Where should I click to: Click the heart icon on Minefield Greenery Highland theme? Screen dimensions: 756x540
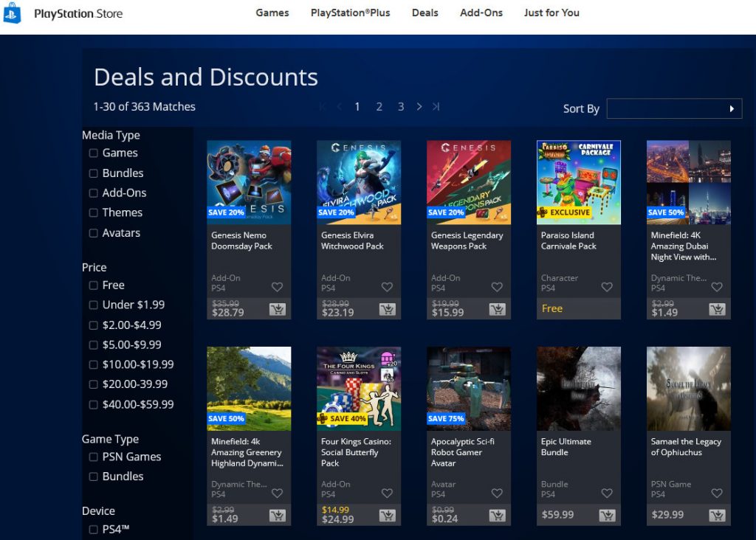pos(276,494)
